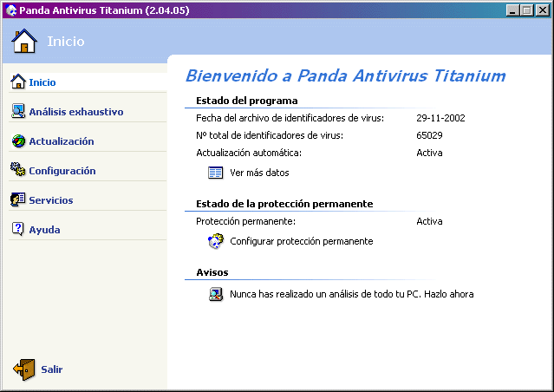
Task: Click the 'Nunca has realizado un análisis' notice
Action: pyautogui.click(x=351, y=294)
